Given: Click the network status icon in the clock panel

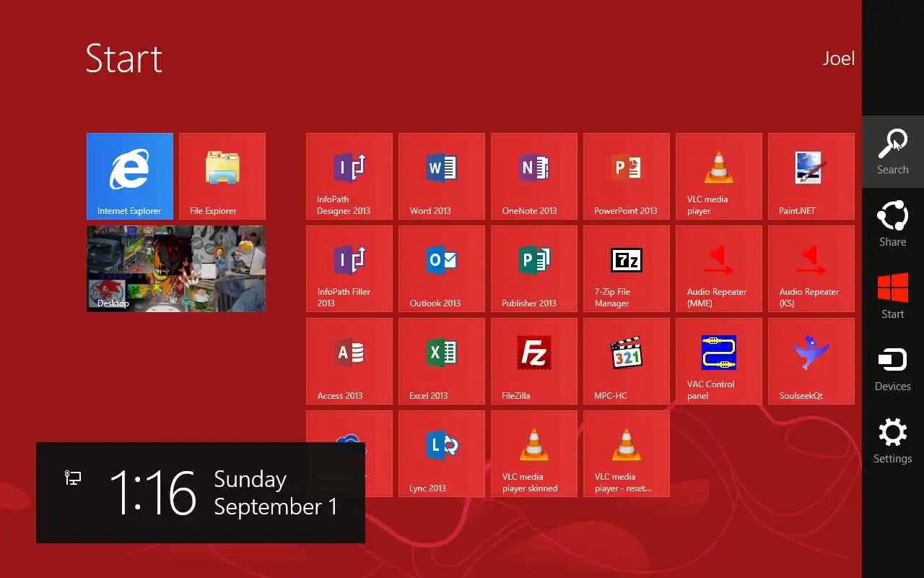Looking at the screenshot, I should point(73,477).
